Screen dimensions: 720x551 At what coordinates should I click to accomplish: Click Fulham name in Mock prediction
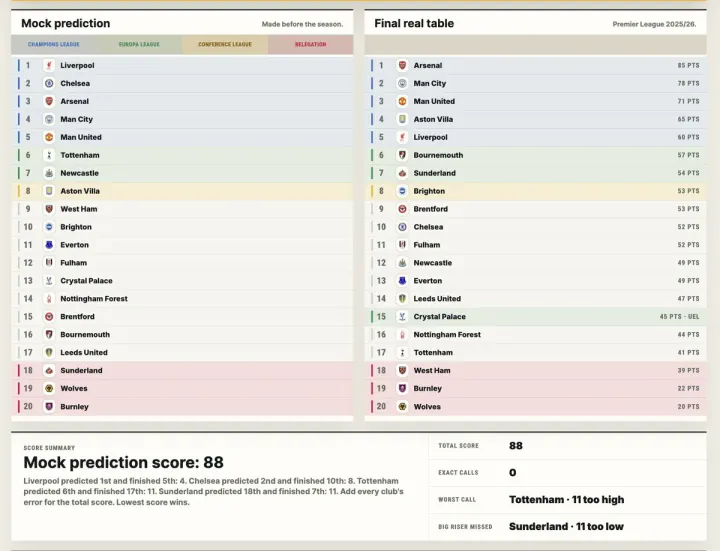(x=73, y=263)
